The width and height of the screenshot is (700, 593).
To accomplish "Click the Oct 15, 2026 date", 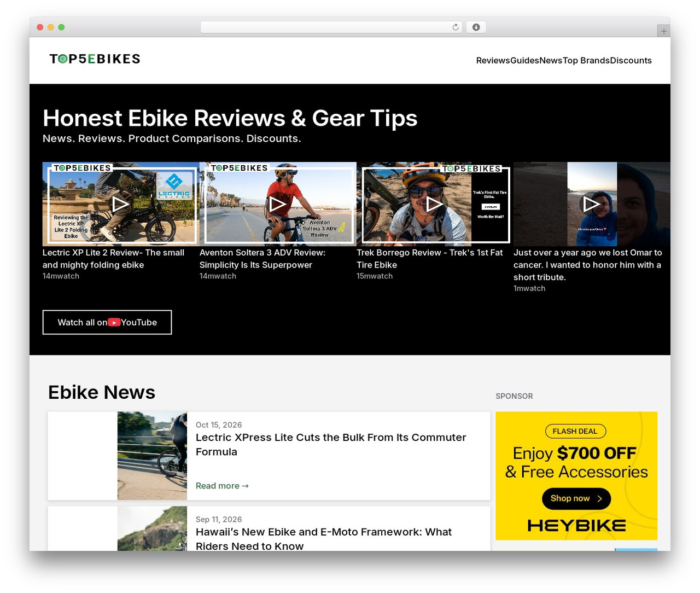I will (219, 425).
